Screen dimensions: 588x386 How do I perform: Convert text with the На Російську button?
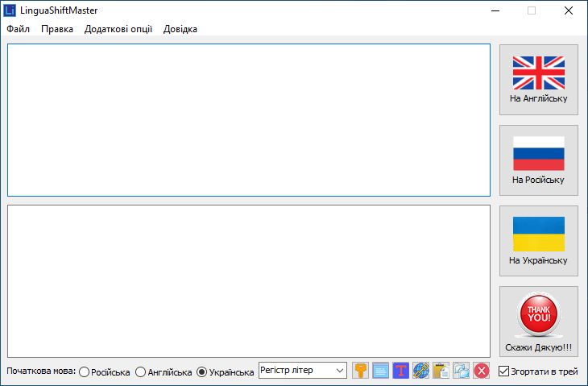click(539, 160)
